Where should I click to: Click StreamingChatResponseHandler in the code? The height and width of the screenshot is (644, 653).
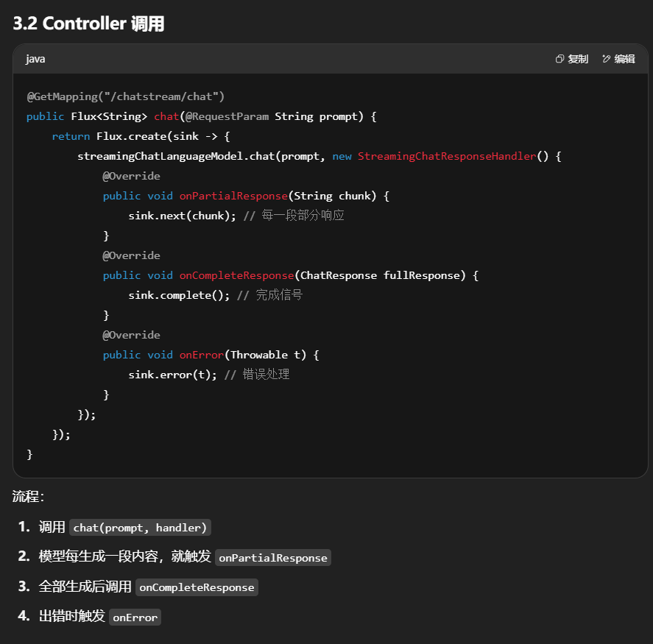pyautogui.click(x=447, y=156)
